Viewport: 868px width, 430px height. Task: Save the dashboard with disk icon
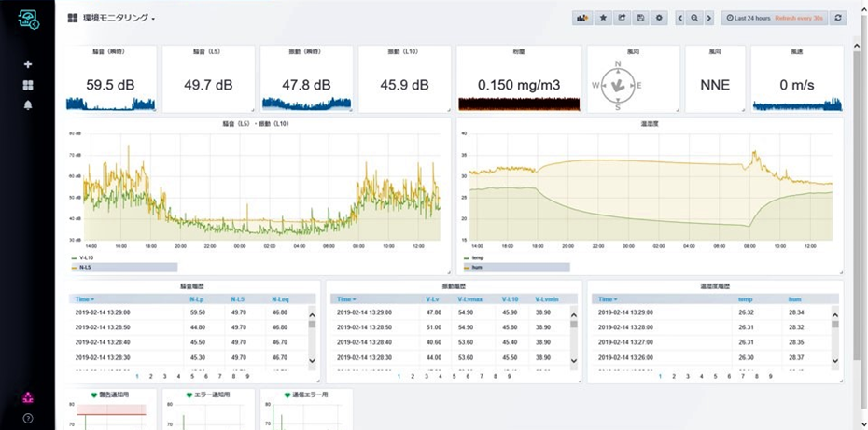pyautogui.click(x=641, y=18)
